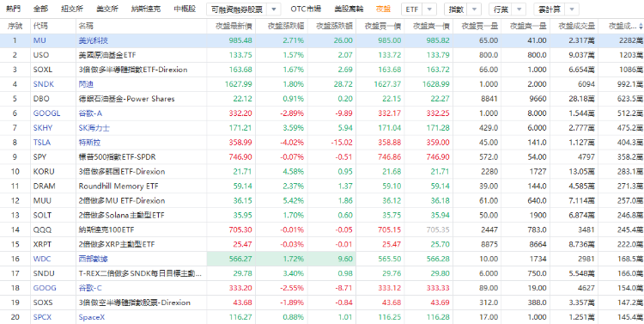This screenshot has height=324, width=644.
Task: Switch to the 夜盤 tab
Action: [383, 9]
